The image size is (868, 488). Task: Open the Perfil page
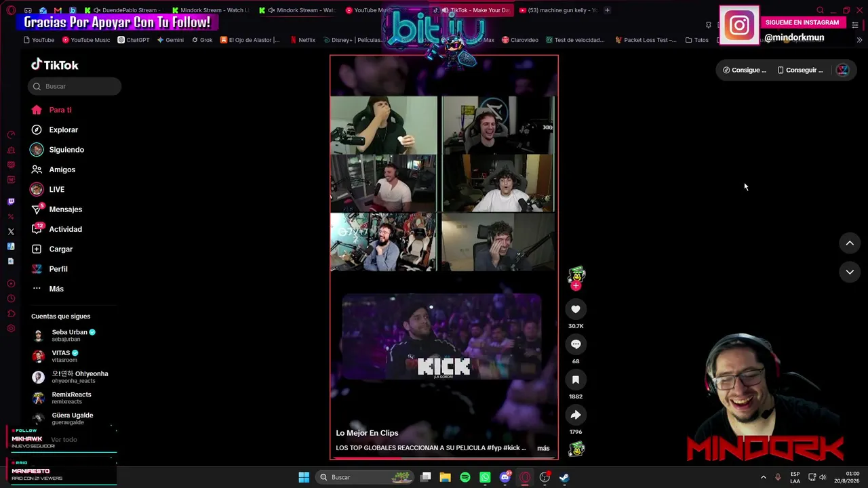50,269
